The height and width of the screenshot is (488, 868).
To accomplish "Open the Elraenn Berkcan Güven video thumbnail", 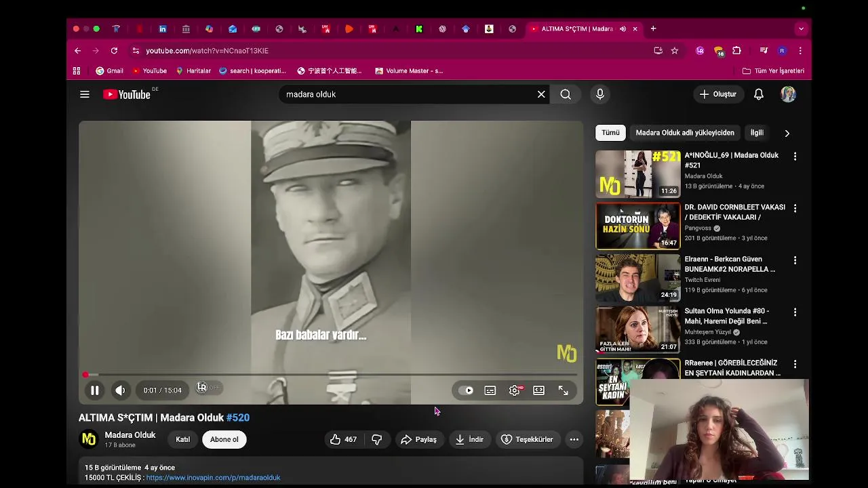I will (x=638, y=278).
